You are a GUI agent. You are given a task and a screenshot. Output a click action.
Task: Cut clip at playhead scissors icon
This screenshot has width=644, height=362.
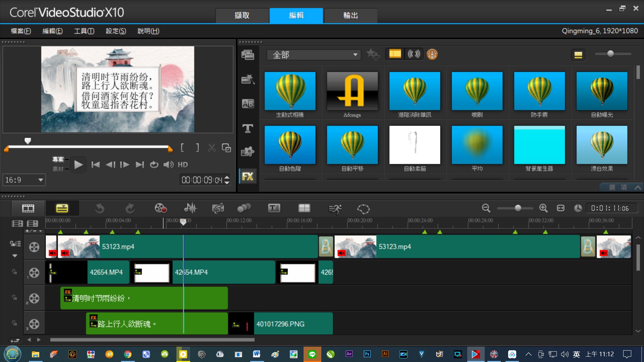[x=212, y=148]
